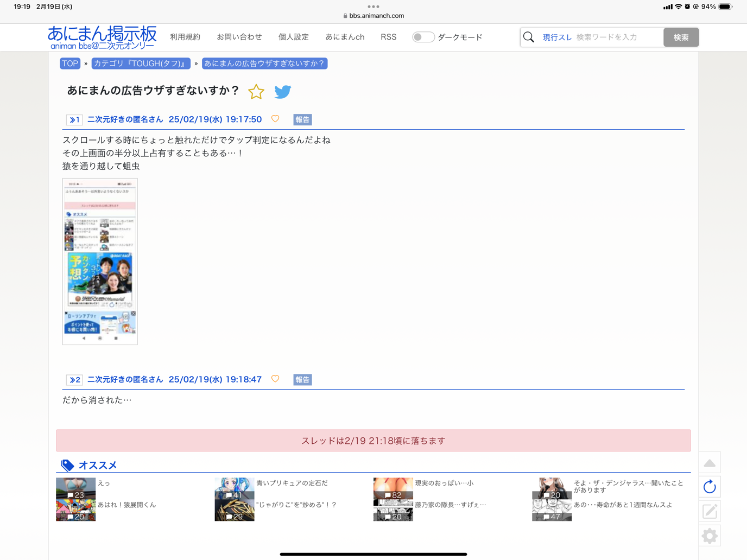
Task: Click the >>2 post number anchor
Action: click(74, 380)
